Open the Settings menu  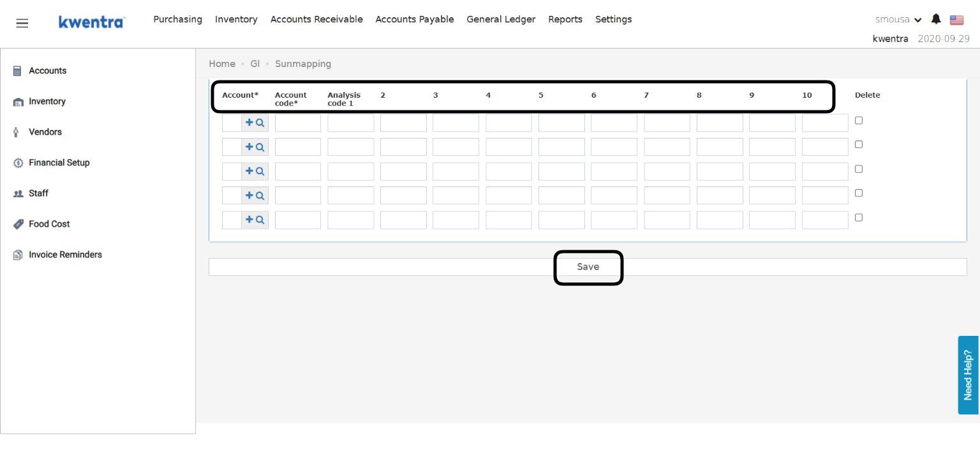[614, 19]
